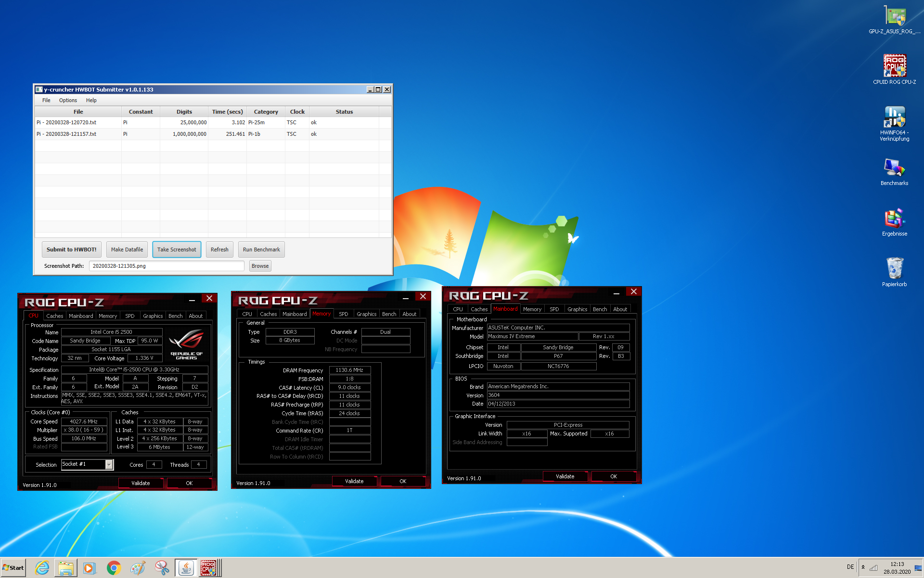Image resolution: width=924 pixels, height=578 pixels.
Task: Open GPU-Z ASUS ROG desktop shortcut
Action: [x=894, y=20]
